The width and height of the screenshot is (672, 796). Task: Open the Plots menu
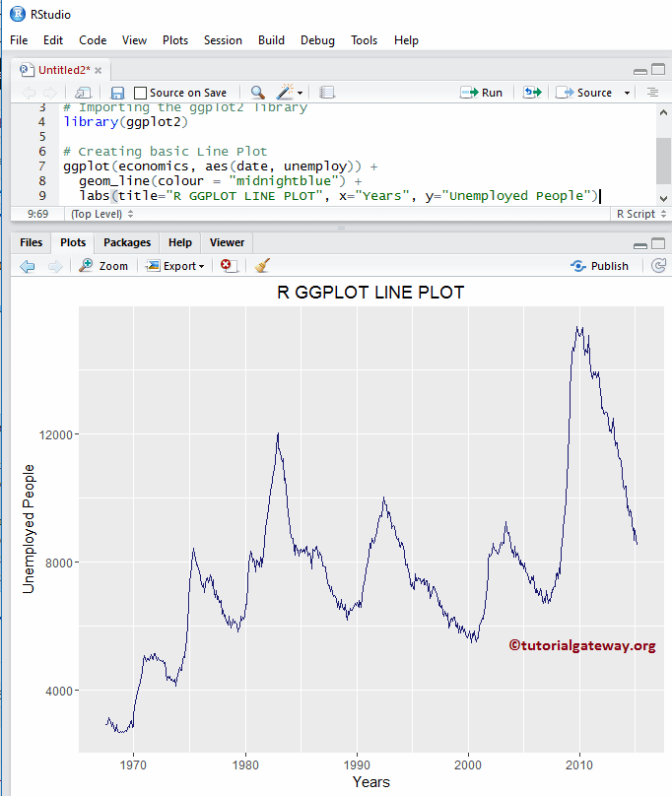175,40
